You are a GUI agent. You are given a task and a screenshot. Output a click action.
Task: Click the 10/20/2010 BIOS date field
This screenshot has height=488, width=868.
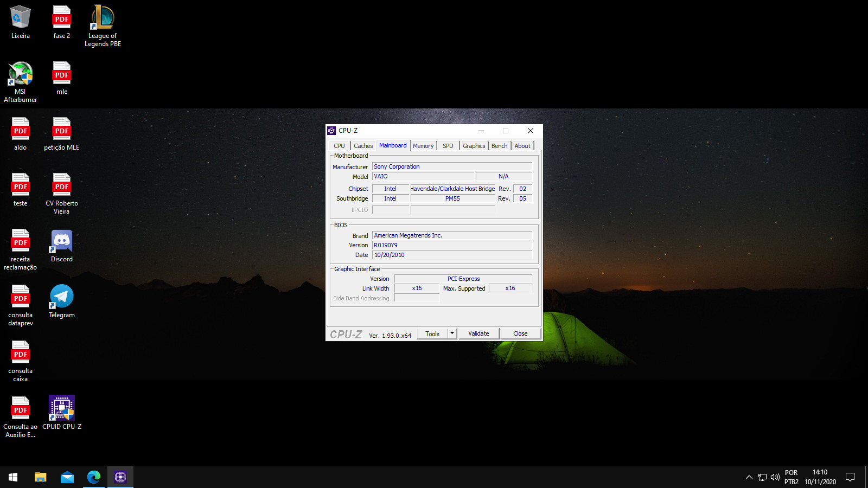tap(452, 255)
